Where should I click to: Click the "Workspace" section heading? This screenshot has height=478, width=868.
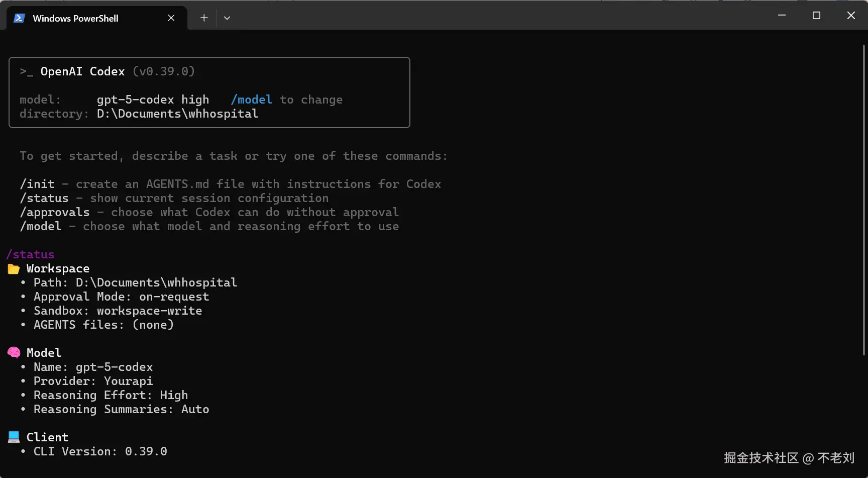58,268
